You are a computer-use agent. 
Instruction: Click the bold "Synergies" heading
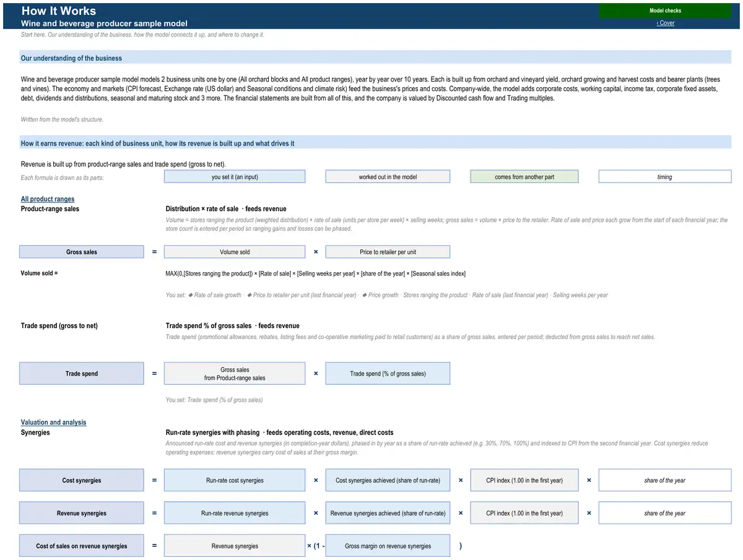tap(35, 432)
